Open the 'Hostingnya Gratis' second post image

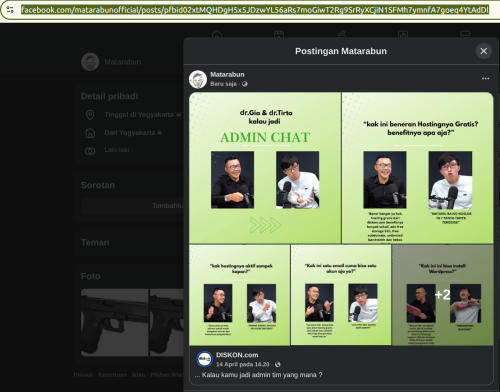(418, 168)
